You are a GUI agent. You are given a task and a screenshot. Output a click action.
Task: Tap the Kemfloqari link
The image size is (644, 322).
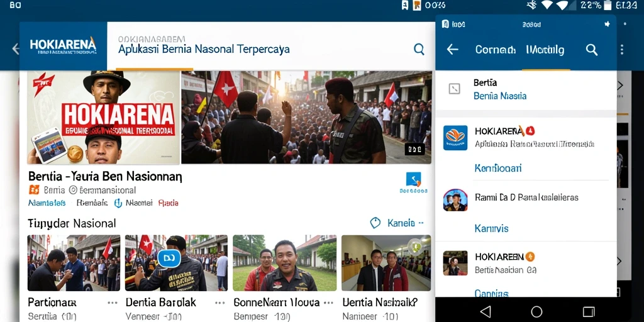coord(498,168)
